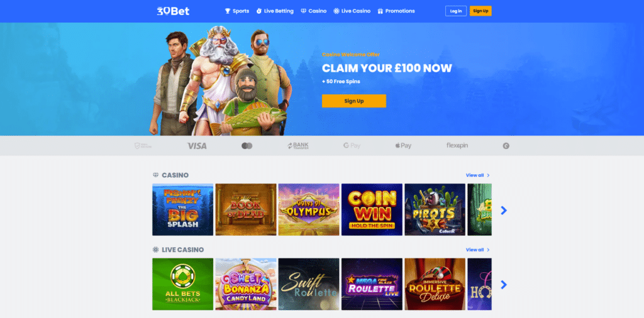
Task: Go to Live Betting in navigation
Action: tap(275, 11)
